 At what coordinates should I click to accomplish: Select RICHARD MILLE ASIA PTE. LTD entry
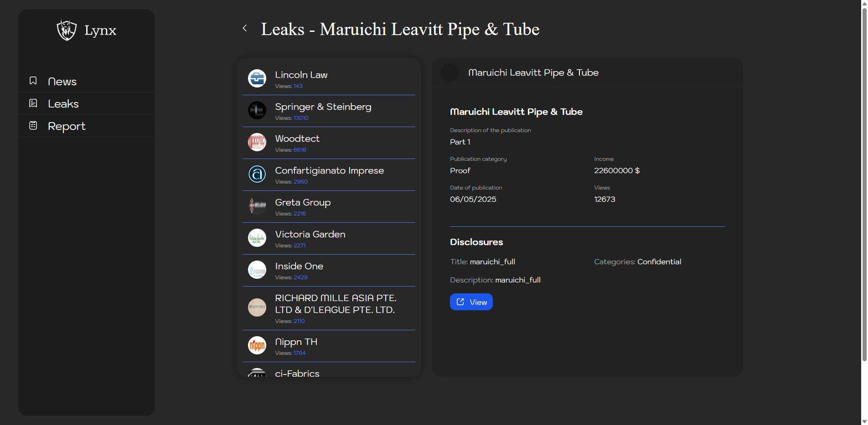pyautogui.click(x=335, y=304)
